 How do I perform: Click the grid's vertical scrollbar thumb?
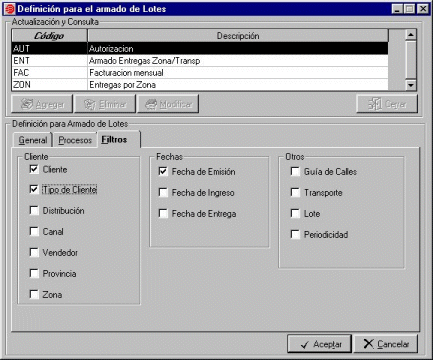click(x=411, y=59)
